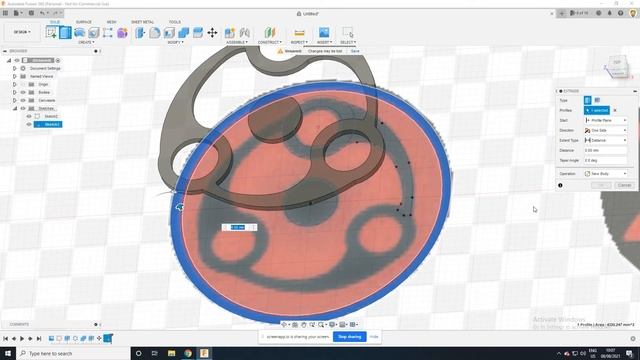Open the Extent Type Distance dropdown
Viewport: 640px width, 360px height.
coord(606,140)
